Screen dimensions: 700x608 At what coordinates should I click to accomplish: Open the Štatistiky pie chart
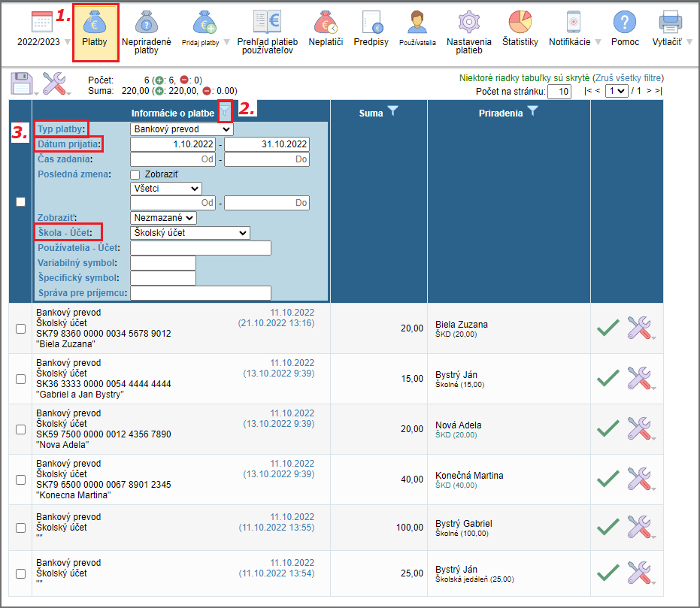click(x=520, y=22)
